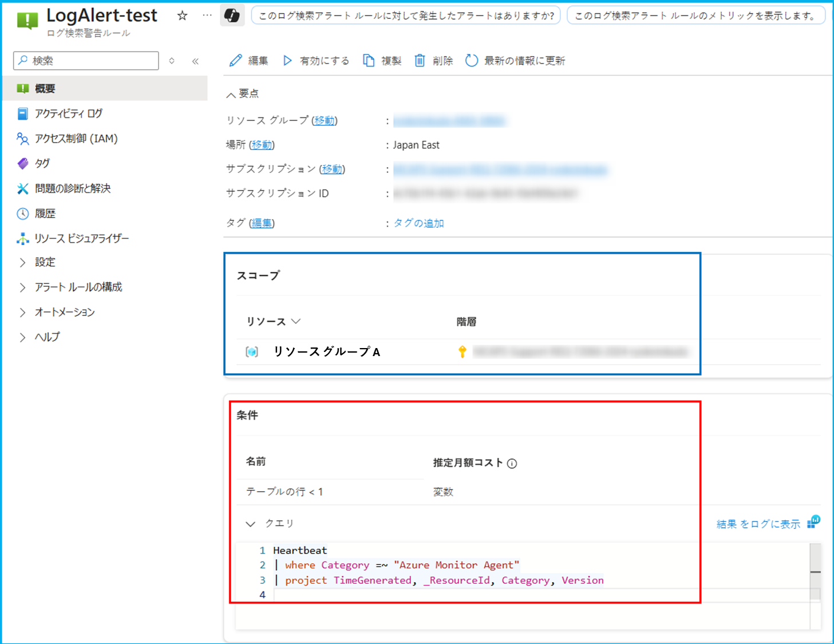This screenshot has height=644, width=834.
Task: Click the 履歴 clock icon
Action: [x=23, y=214]
